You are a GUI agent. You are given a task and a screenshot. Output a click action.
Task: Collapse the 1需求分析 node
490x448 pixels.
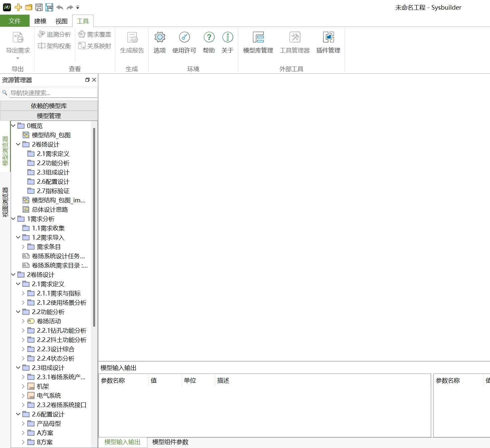13,219
